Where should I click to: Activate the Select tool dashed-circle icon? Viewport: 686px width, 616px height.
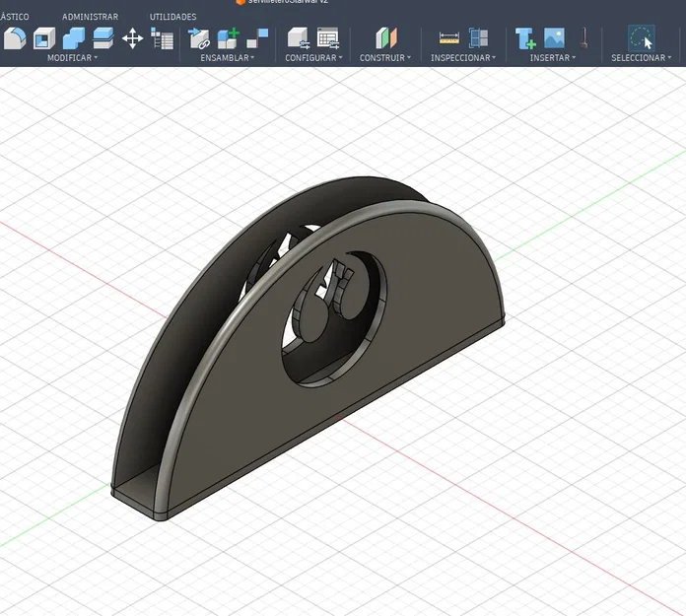[x=642, y=38]
